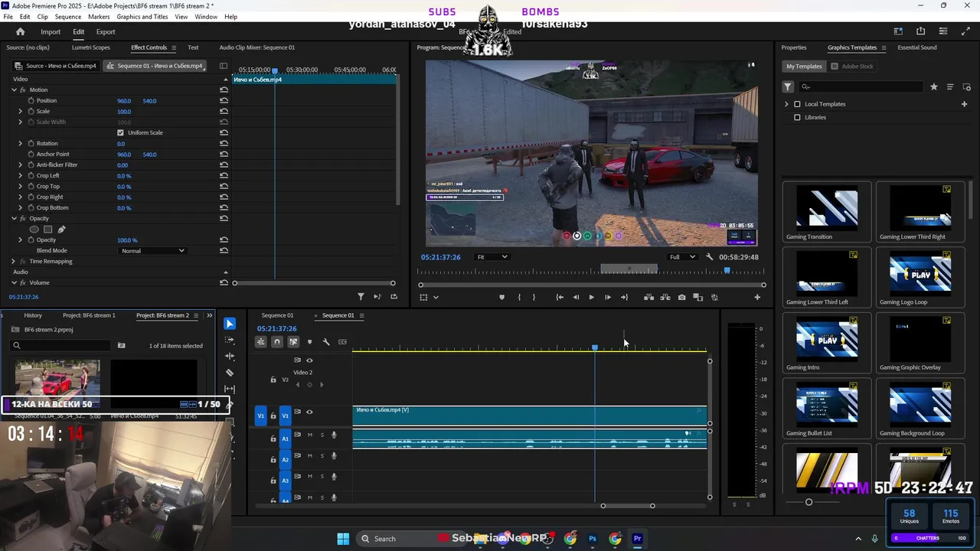Select the Ripple Edit tool
This screenshot has height=551, width=980.
(x=230, y=357)
